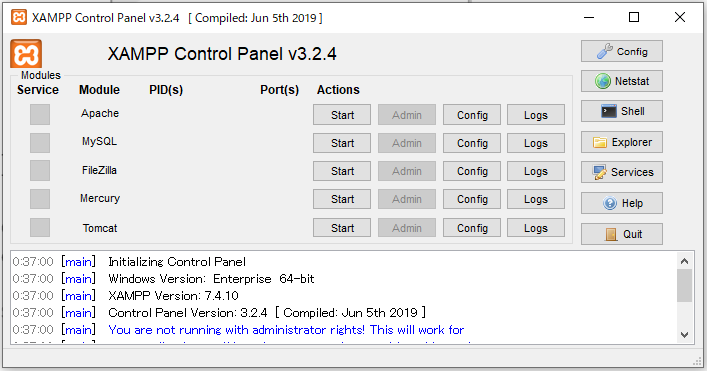The height and width of the screenshot is (371, 707).
Task: Toggle the Tomcat service checkbox
Action: click(40, 227)
